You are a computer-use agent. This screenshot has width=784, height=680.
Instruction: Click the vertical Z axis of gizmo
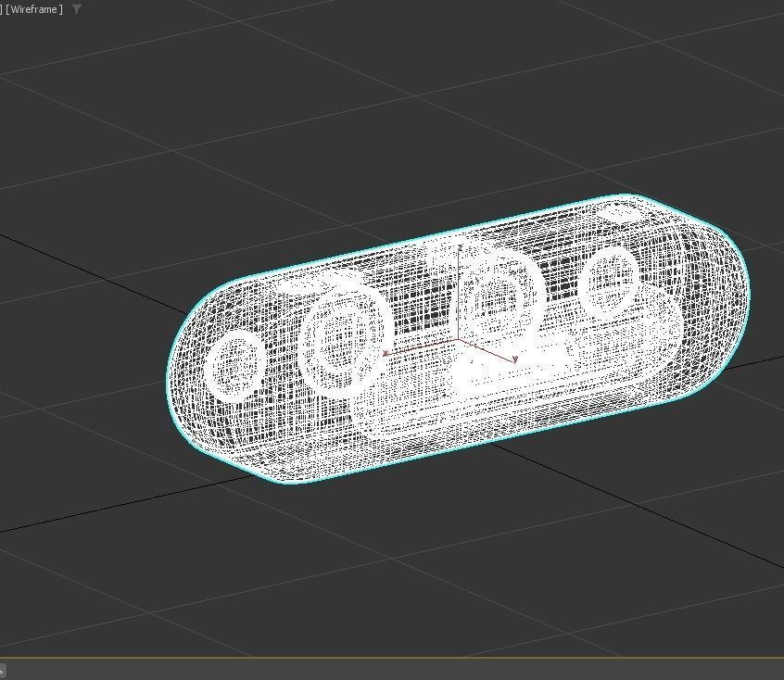click(459, 293)
